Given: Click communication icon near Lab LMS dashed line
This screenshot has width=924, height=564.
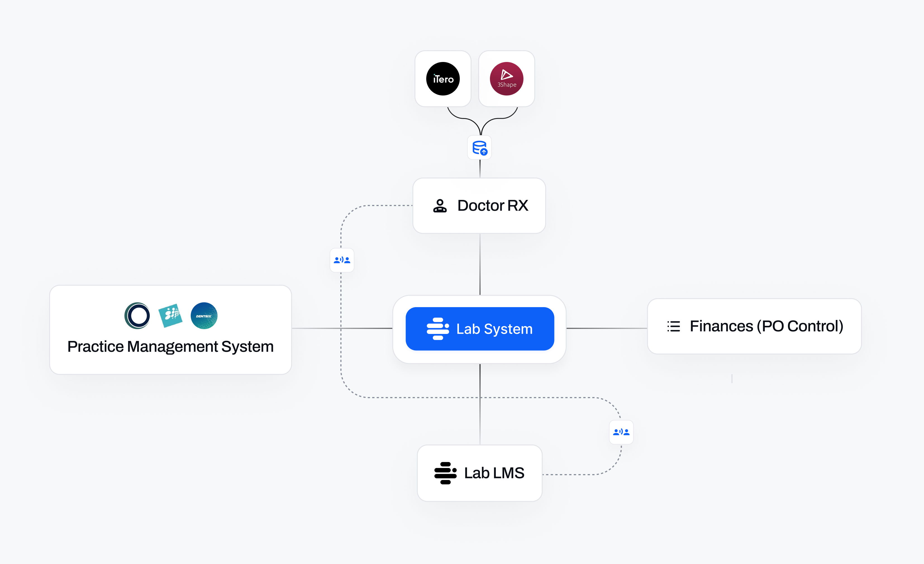Looking at the screenshot, I should click(621, 432).
